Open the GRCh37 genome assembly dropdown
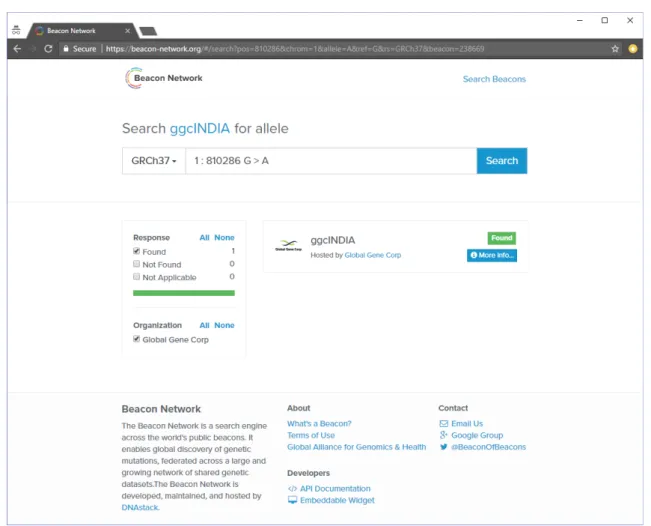Image resolution: width=651 pixels, height=526 pixels. click(154, 161)
